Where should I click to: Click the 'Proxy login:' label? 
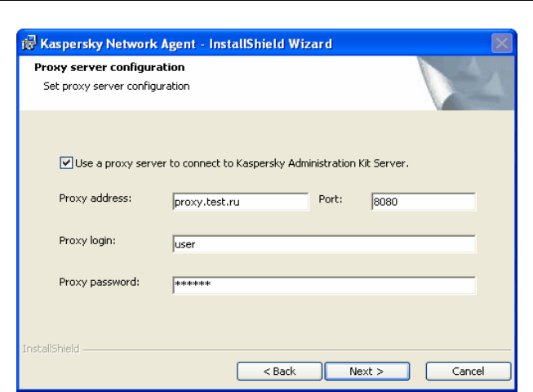(89, 240)
